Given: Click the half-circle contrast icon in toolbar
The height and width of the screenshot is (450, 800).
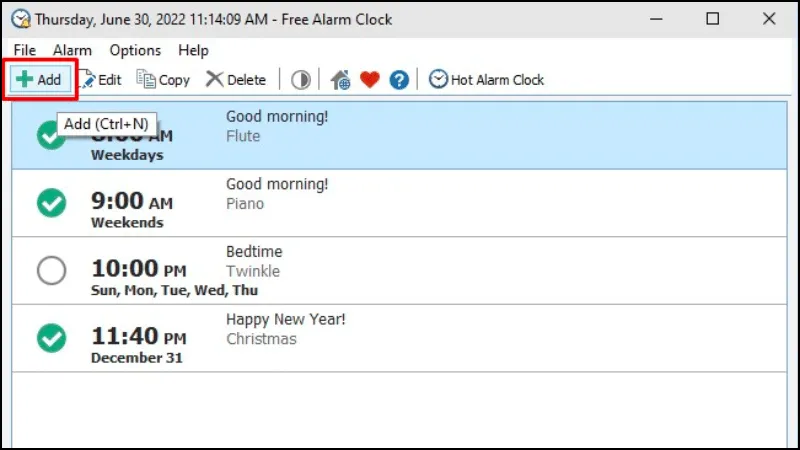Looking at the screenshot, I should click(x=301, y=80).
